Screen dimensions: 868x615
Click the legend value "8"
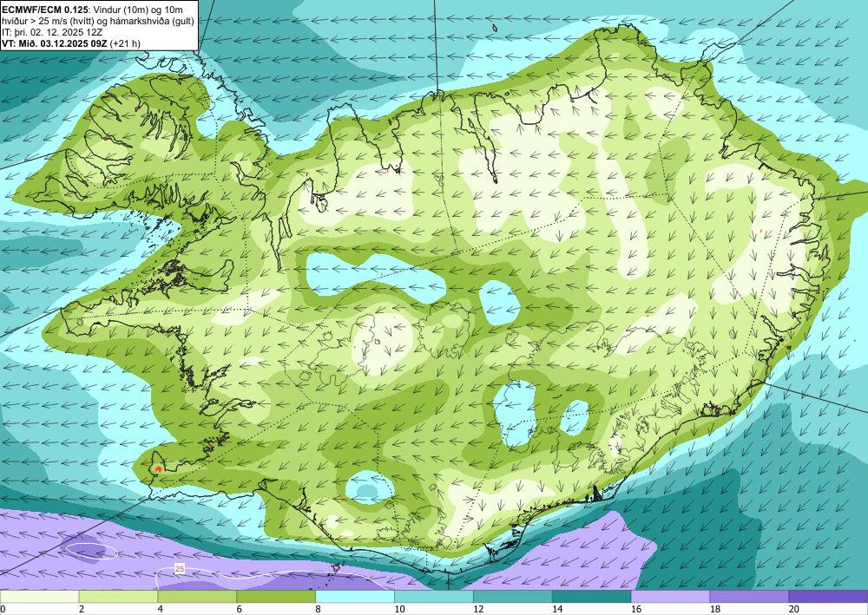pos(319,610)
